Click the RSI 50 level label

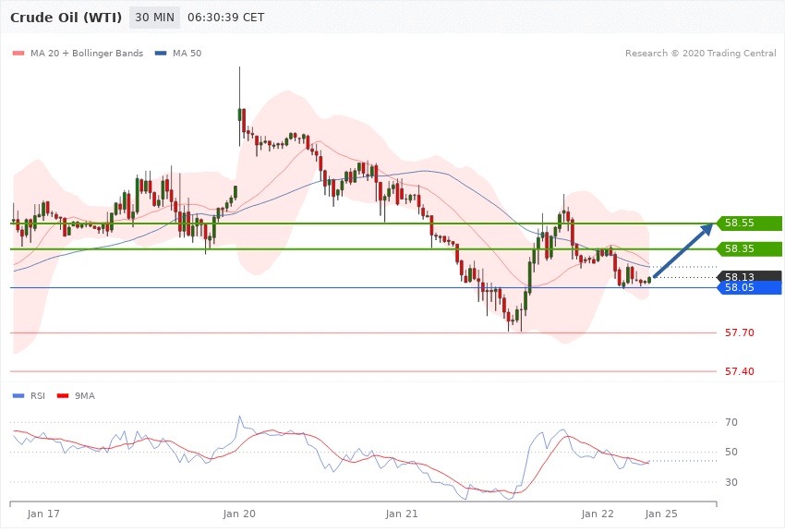(x=731, y=452)
